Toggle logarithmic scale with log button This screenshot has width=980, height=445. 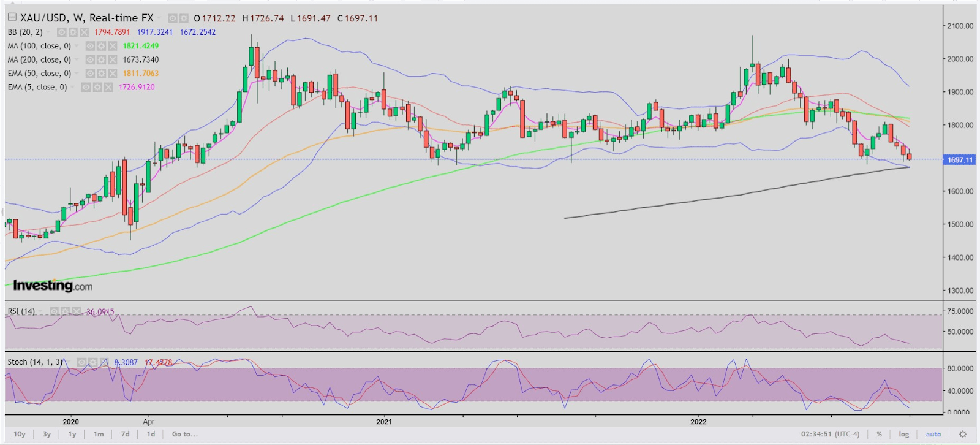[x=904, y=434]
